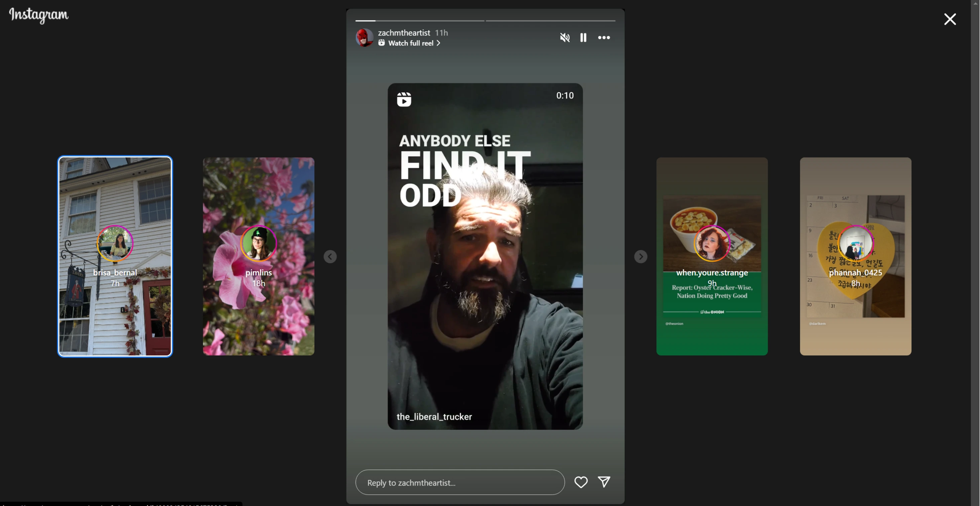Open zachmtheartist profile picture

tap(364, 38)
